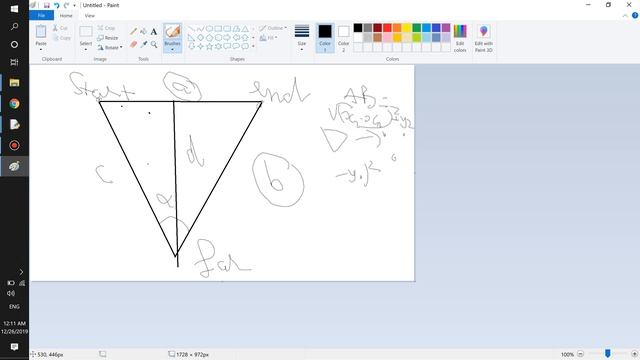Click the zoom slider handle

coord(608,353)
